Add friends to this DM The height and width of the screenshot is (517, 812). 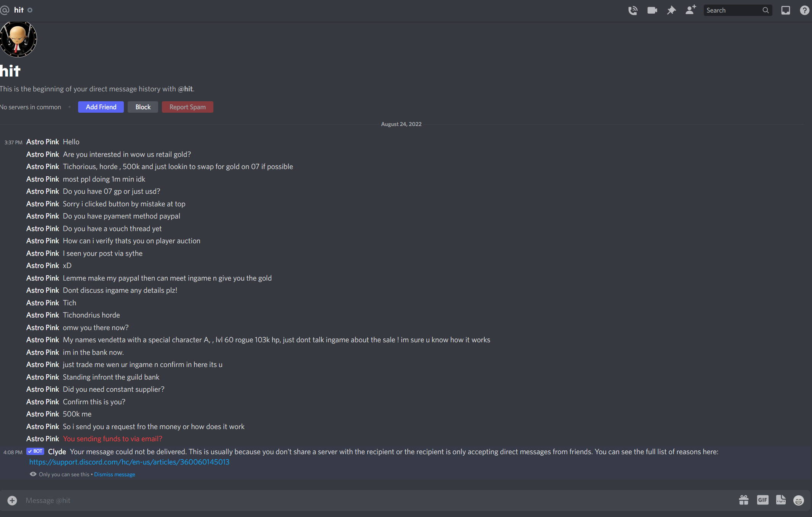(690, 10)
